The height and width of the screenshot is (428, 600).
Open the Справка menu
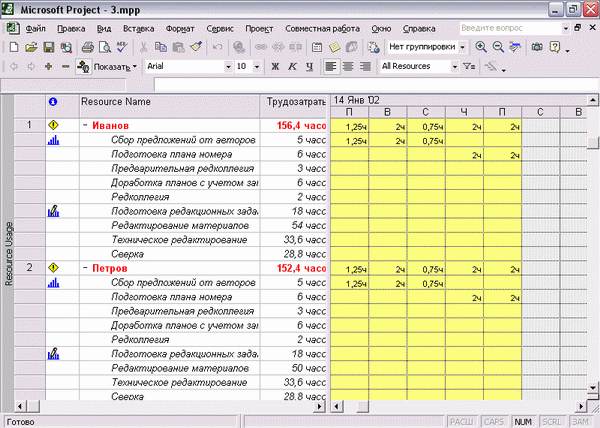point(419,29)
